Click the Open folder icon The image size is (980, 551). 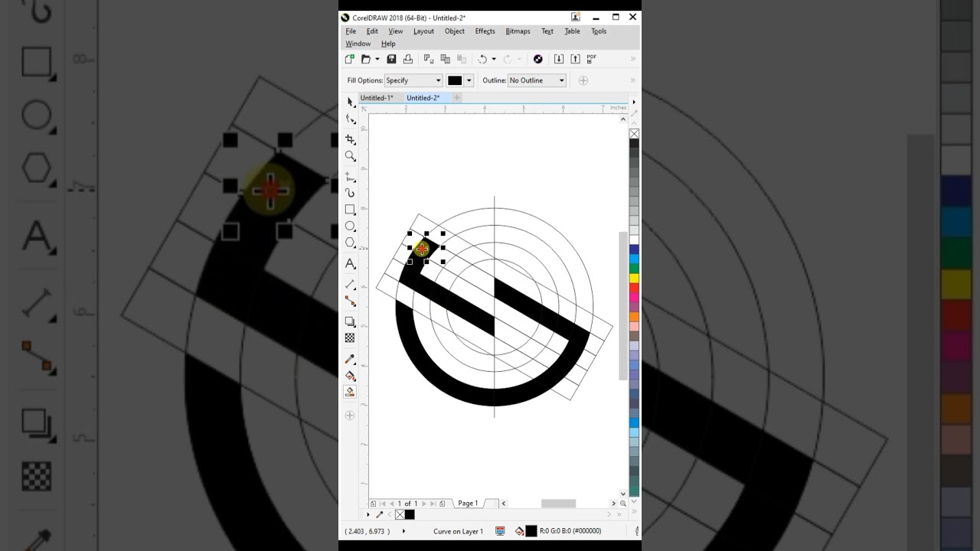coord(366,59)
